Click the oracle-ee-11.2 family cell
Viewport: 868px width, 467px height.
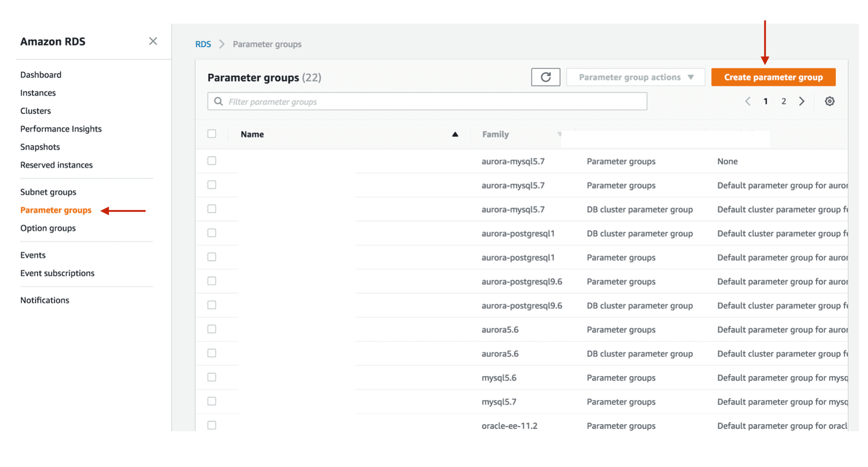tap(509, 426)
